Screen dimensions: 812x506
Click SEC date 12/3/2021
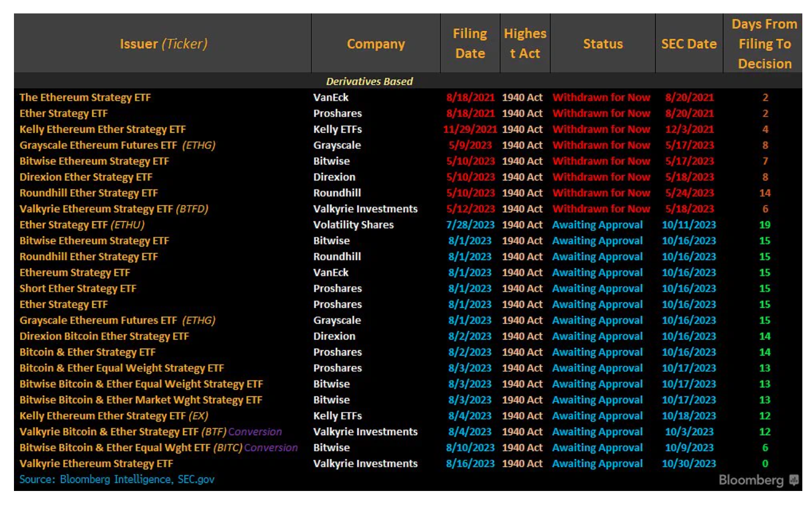(x=689, y=129)
